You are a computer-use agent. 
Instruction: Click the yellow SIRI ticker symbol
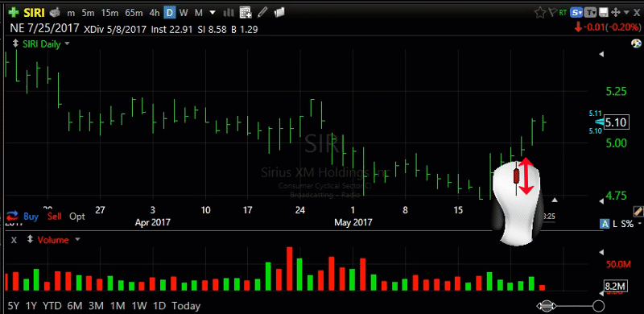(35, 12)
